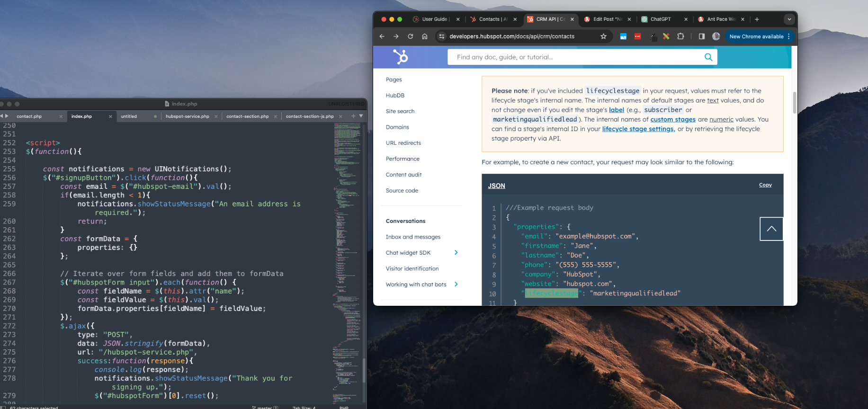Go forward in Chrome browser history
Viewport: 868px width, 409px height.
click(396, 36)
